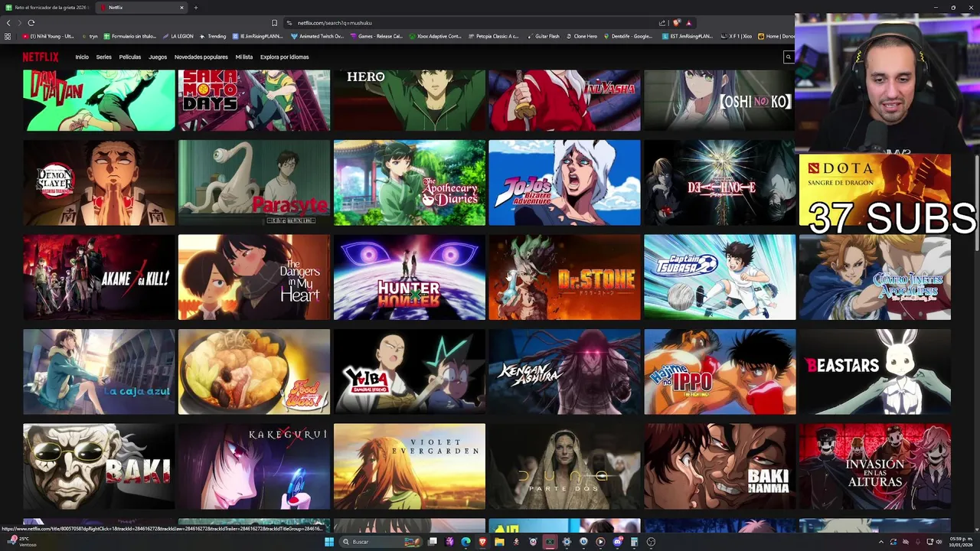This screenshot has width=980, height=551.
Task: Open Explora por idiomas
Action: pos(285,57)
